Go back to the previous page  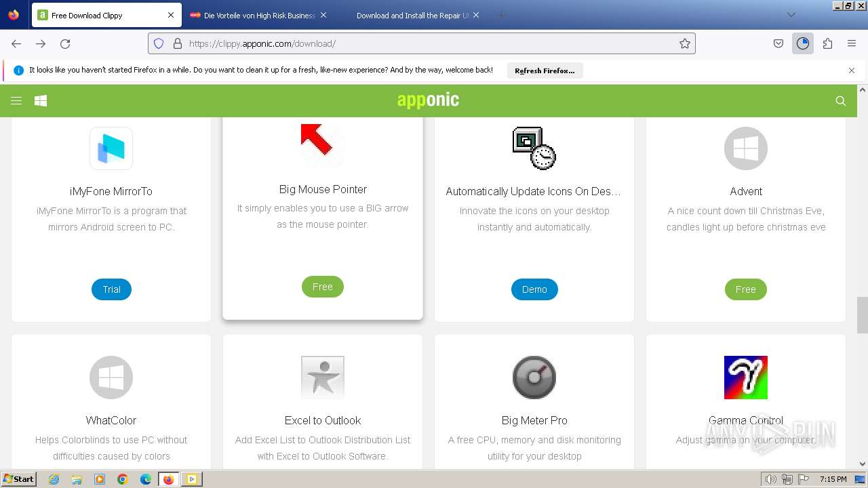coord(16,43)
